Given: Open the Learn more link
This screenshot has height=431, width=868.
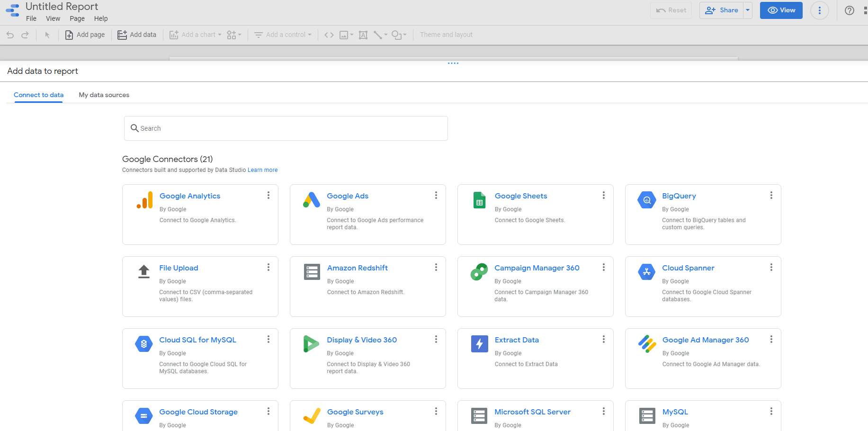Looking at the screenshot, I should coord(262,170).
